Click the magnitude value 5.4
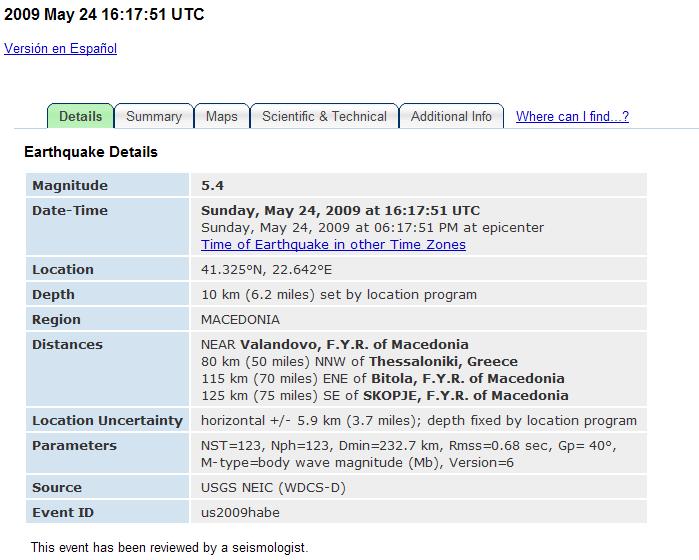This screenshot has width=699, height=560. pos(212,185)
